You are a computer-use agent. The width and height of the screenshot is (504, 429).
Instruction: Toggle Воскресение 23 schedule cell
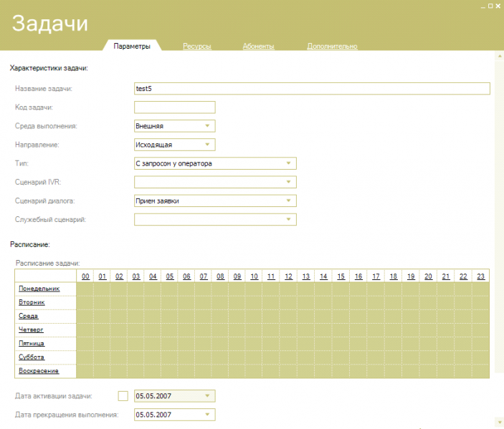[480, 371]
